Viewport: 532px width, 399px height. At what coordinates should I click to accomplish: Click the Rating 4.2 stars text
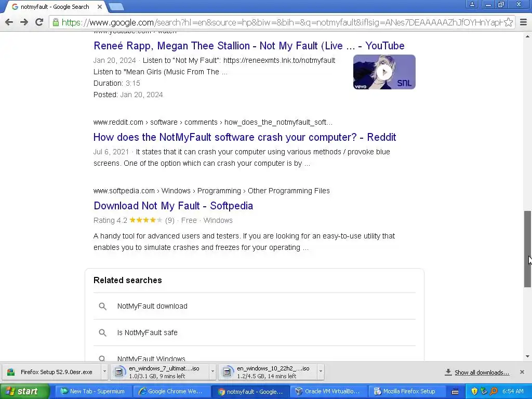point(128,220)
